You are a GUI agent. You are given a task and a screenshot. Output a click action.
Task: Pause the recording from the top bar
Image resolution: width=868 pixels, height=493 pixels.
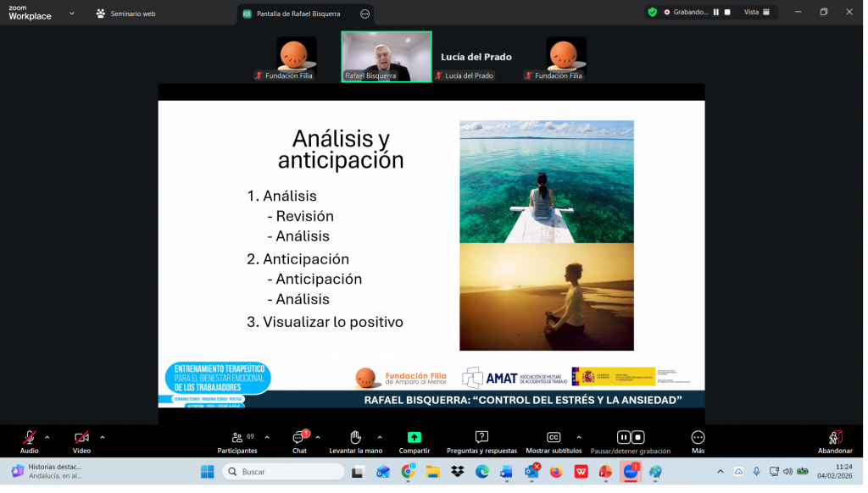[716, 12]
